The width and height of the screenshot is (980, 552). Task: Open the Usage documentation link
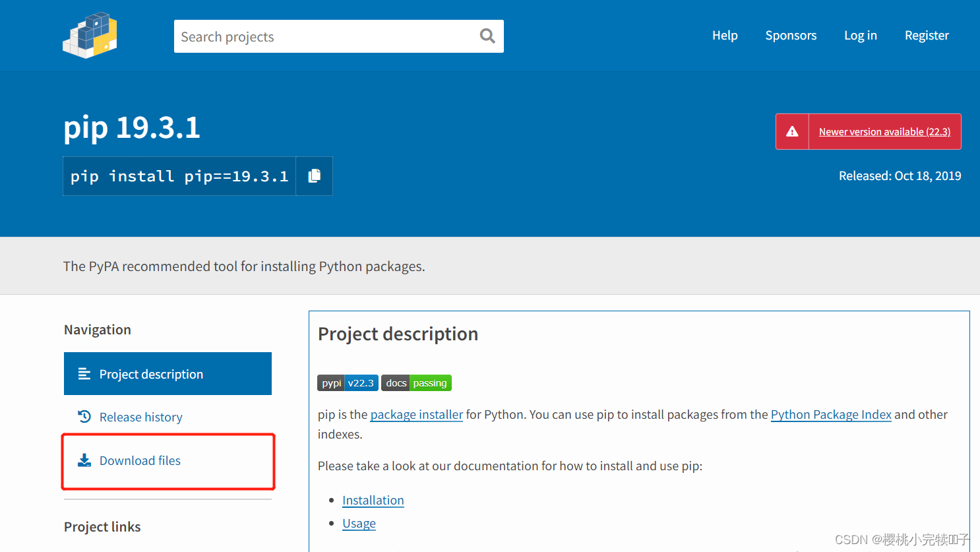point(359,523)
